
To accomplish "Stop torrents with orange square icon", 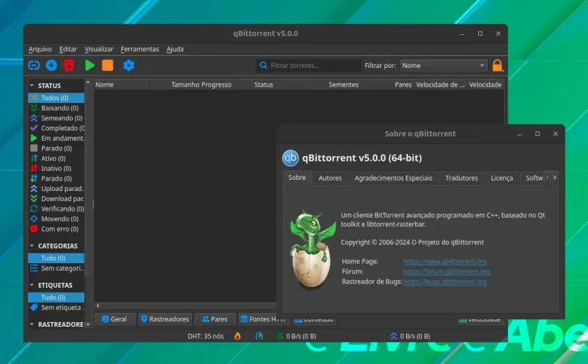I will 108,65.
